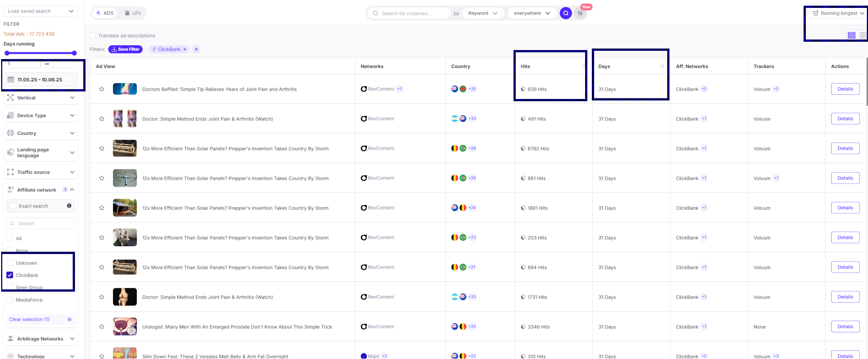The height and width of the screenshot is (359, 868).
Task: Click +35 countries badge
Action: coord(472,89)
